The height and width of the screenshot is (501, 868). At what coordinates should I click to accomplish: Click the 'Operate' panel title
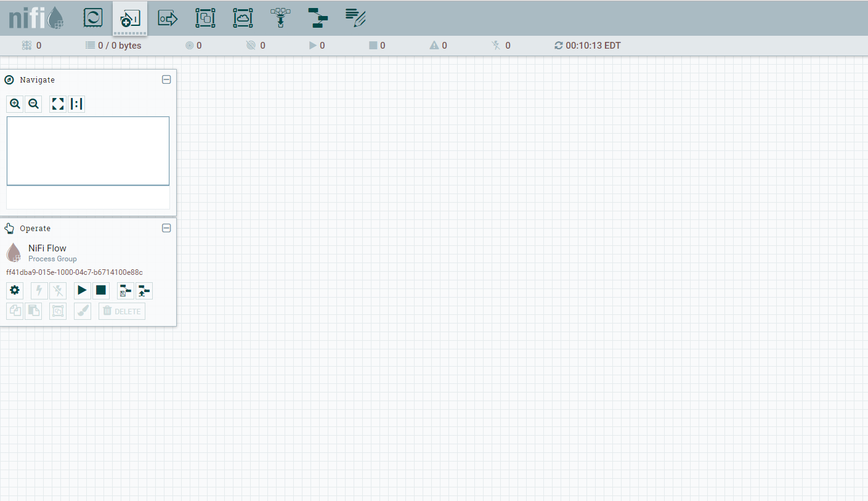tap(35, 229)
